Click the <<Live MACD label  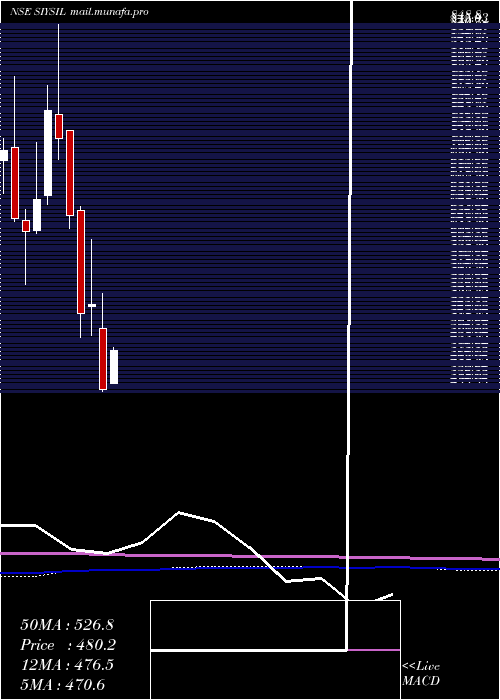point(421,674)
